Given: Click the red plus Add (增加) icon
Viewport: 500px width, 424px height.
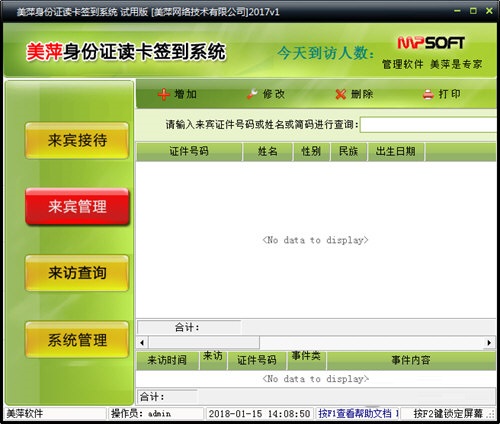Looking at the screenshot, I should pos(164,94).
